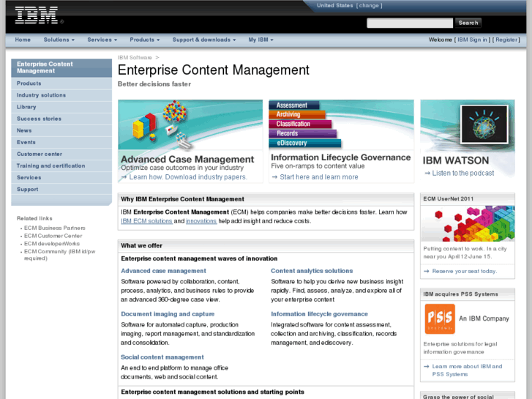Screen dimensions: 532x399
Task: Click the IBM WATSON heading text
Action: point(456,160)
